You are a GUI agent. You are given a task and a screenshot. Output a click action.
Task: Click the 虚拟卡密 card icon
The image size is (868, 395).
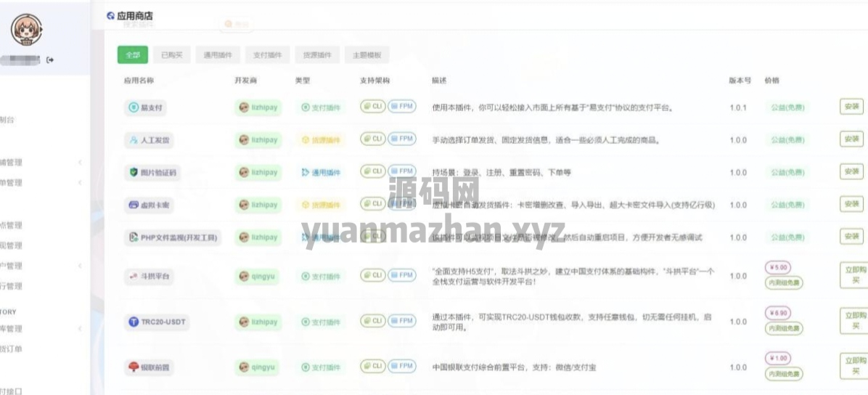tap(134, 205)
